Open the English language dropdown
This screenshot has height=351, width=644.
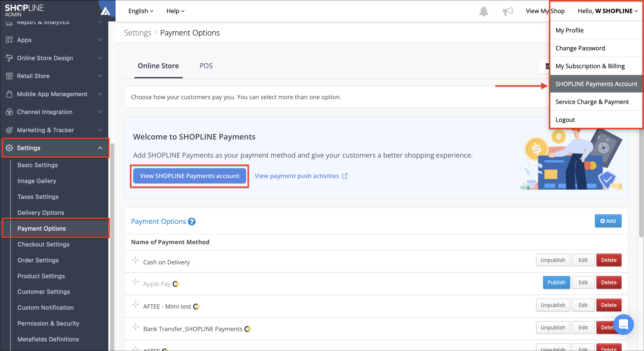[141, 11]
